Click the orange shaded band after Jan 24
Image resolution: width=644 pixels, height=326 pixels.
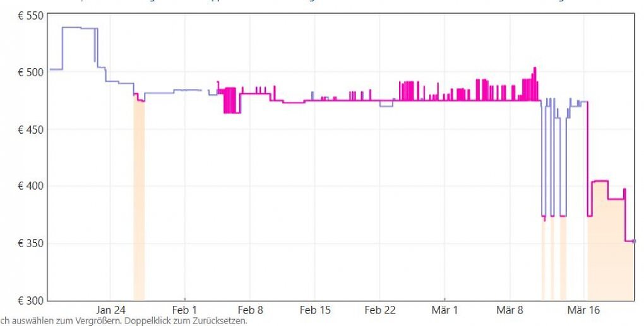tap(139, 199)
